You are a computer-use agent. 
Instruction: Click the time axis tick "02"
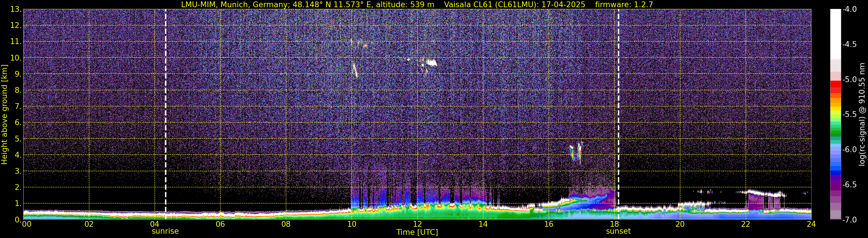click(x=89, y=224)
